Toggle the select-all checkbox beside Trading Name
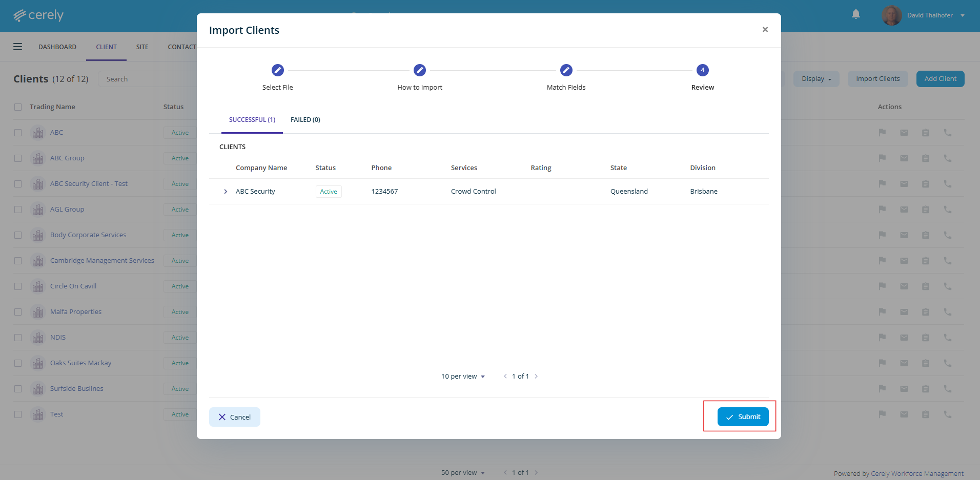The width and height of the screenshot is (980, 480). click(18, 107)
